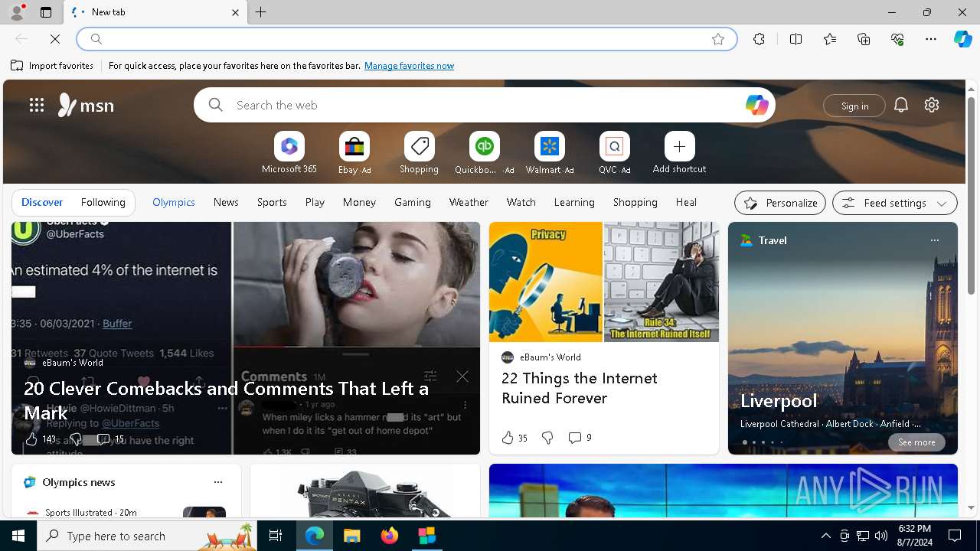Open File Explorer from taskbar
Screen dimensions: 980x551
[x=352, y=536]
